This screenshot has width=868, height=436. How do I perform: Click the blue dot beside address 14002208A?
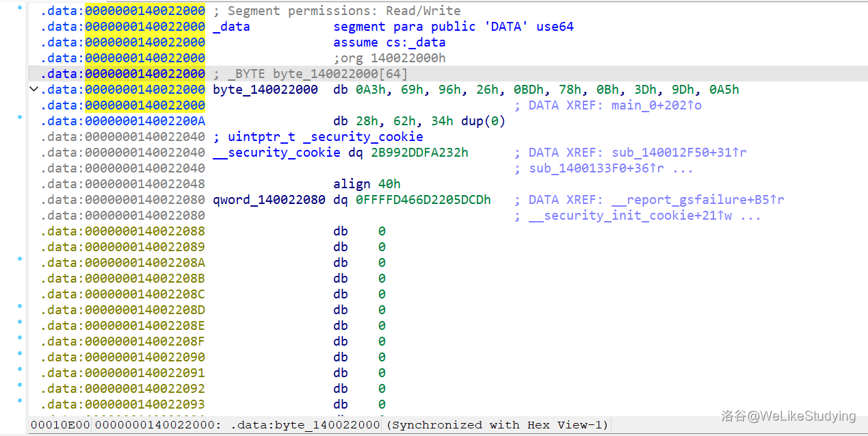[x=20, y=259]
